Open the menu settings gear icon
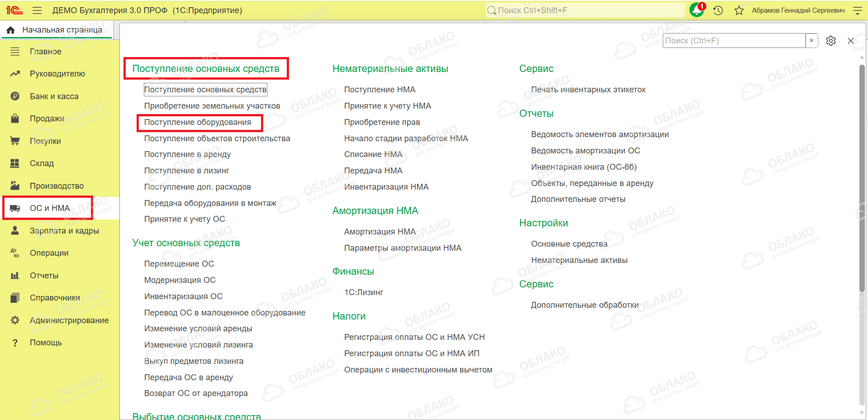 tap(831, 41)
